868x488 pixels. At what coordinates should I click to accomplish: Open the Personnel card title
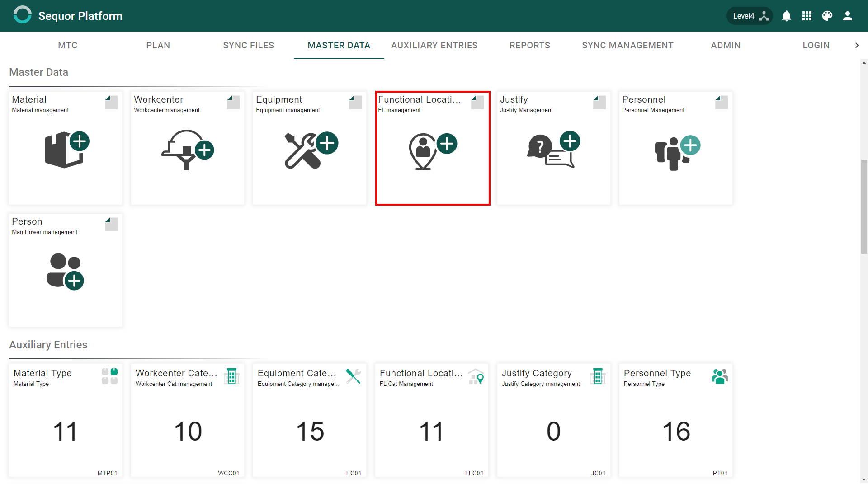(x=643, y=99)
